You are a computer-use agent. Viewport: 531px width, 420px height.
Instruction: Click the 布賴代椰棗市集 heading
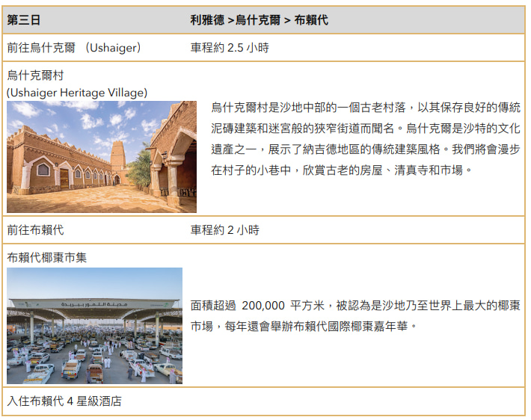46,258
